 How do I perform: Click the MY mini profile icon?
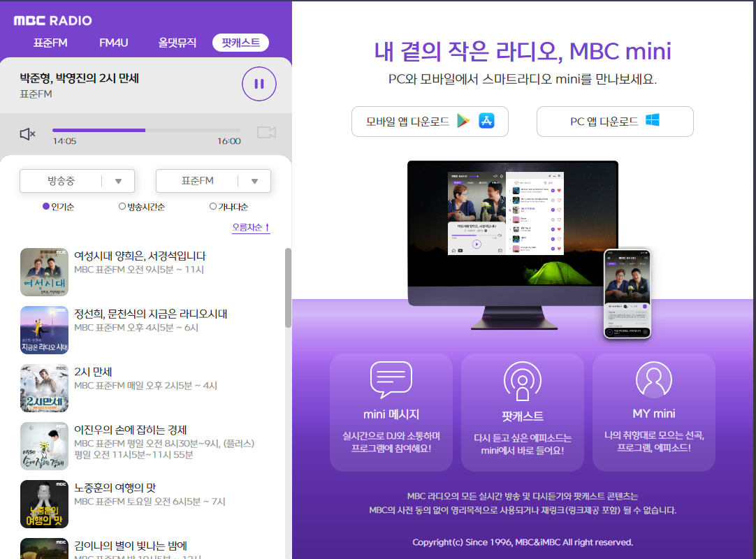[x=653, y=380]
